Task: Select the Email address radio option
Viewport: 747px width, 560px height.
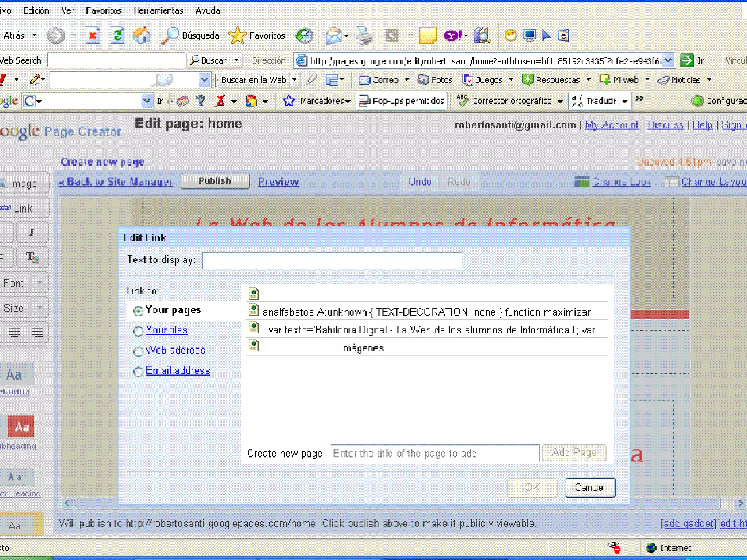Action: pos(138,372)
